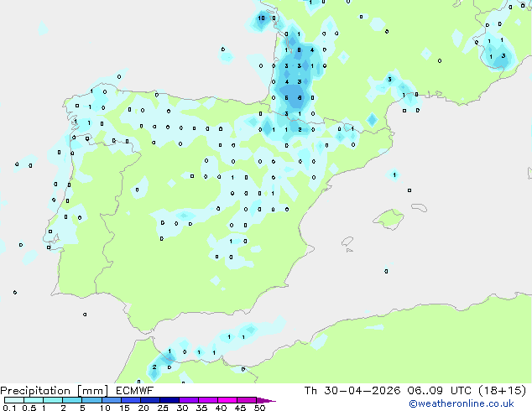The width and height of the screenshot is (532, 411).
Task: Click the '(18+15)' forecast run text
Action: tap(502, 391)
